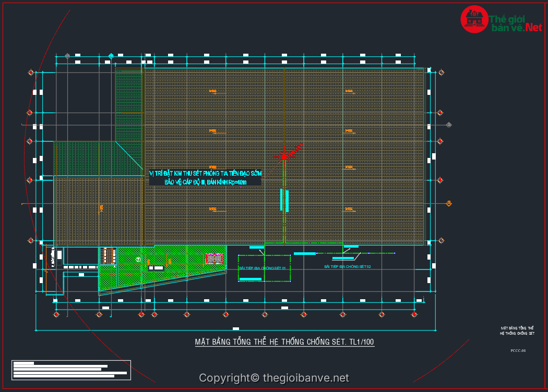The image size is (548, 392).
Task: Select the notes box at bottom left
Action: 71,370
